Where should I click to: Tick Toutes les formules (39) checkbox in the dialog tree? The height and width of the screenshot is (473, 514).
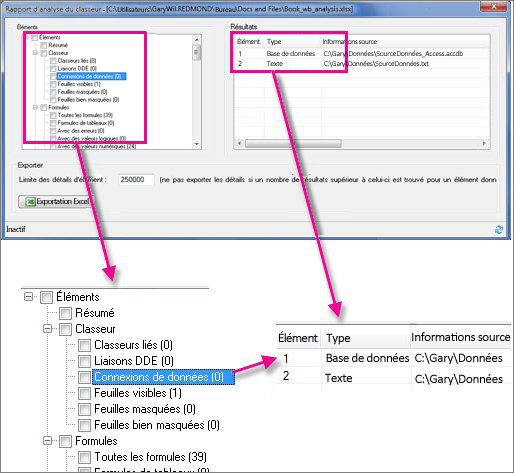(53, 115)
